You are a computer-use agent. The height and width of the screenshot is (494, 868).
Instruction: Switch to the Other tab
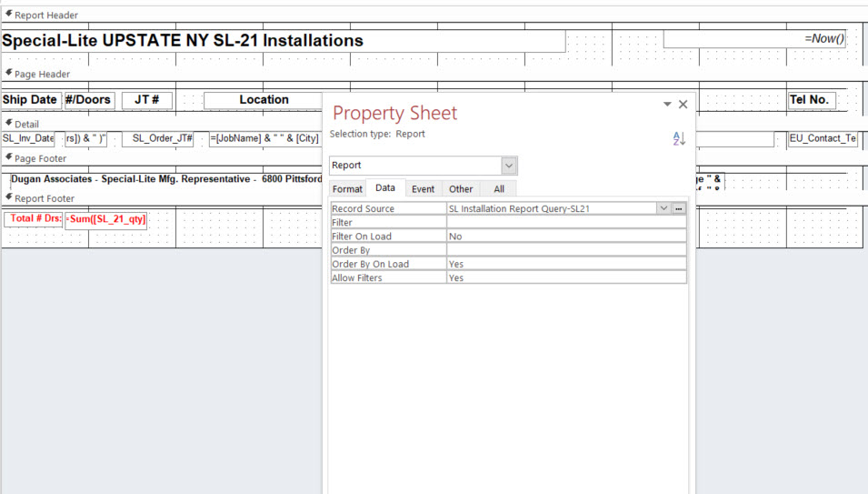pos(461,189)
